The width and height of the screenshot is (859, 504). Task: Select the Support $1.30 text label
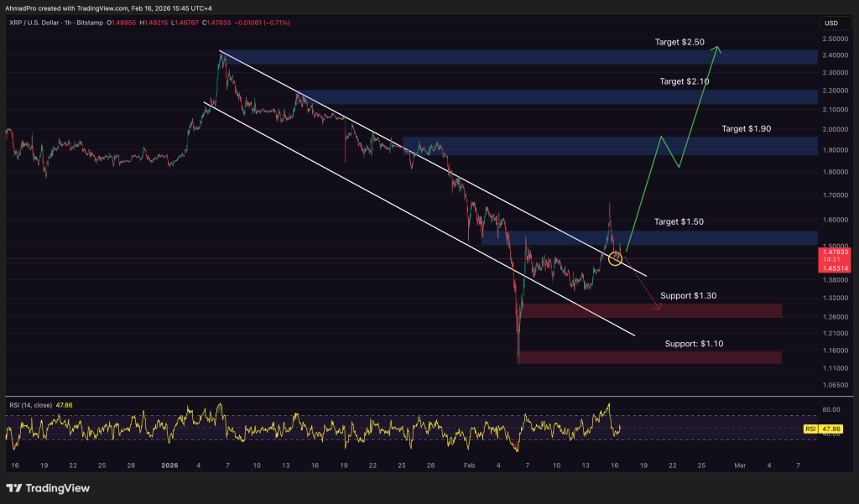click(x=688, y=296)
